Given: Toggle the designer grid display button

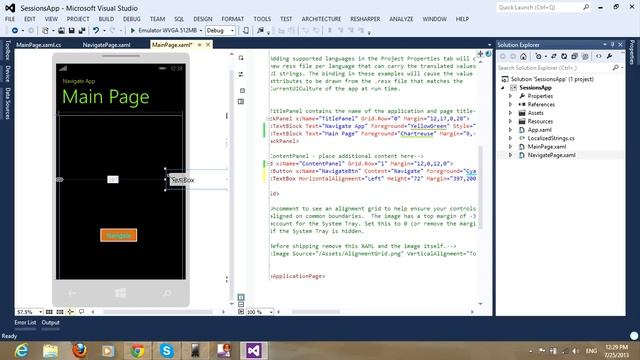Looking at the screenshot, I should [x=49, y=312].
